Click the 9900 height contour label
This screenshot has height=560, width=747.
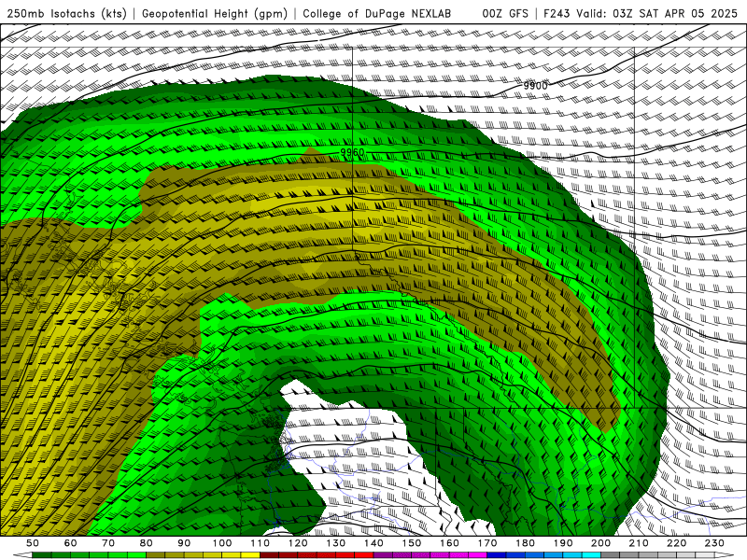point(535,86)
